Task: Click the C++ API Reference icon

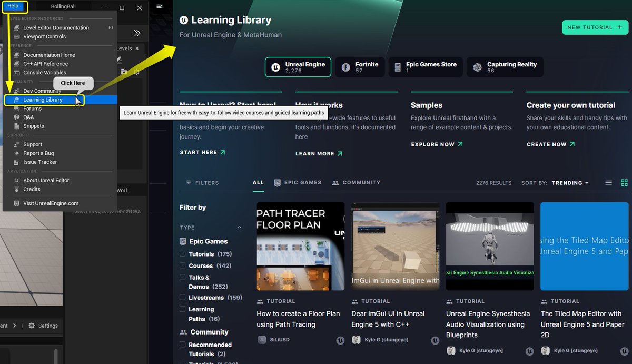Action: [x=17, y=64]
